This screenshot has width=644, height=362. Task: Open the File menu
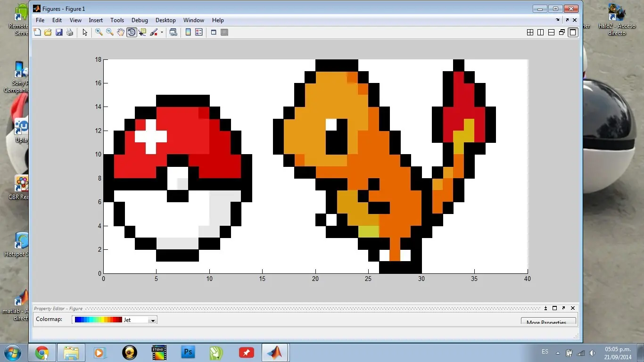(x=40, y=20)
